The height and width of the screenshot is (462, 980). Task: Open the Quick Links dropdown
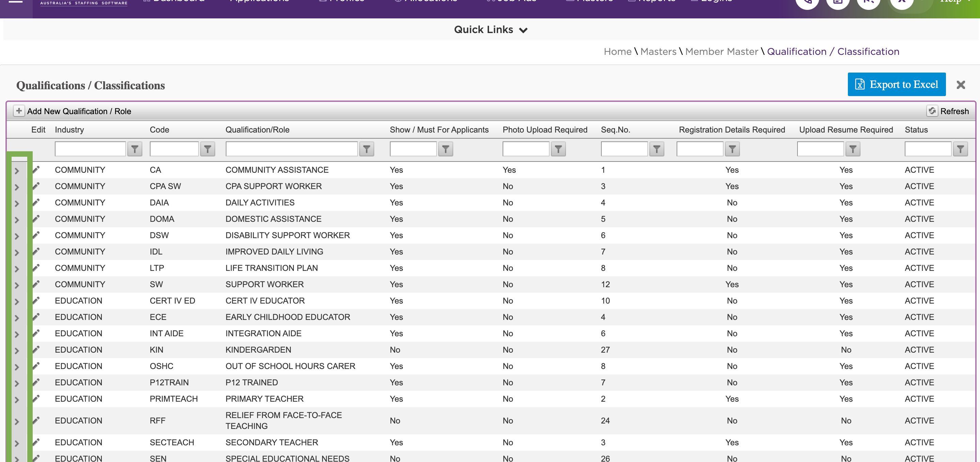(x=490, y=30)
